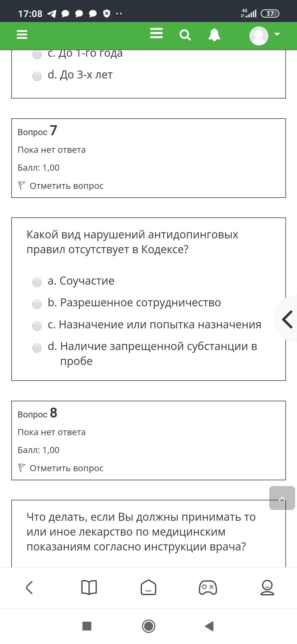Go back using browser back arrow

29,588
